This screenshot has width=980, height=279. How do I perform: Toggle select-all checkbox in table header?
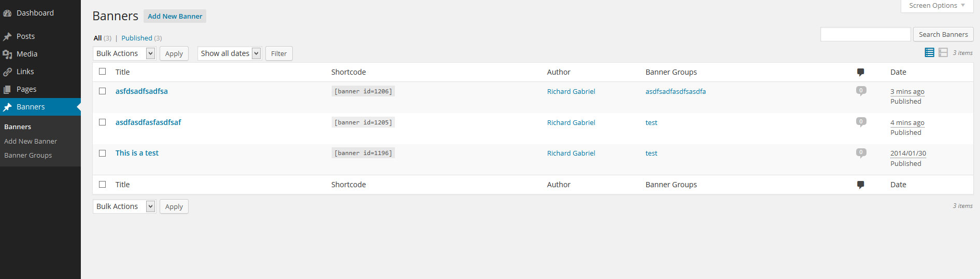103,72
